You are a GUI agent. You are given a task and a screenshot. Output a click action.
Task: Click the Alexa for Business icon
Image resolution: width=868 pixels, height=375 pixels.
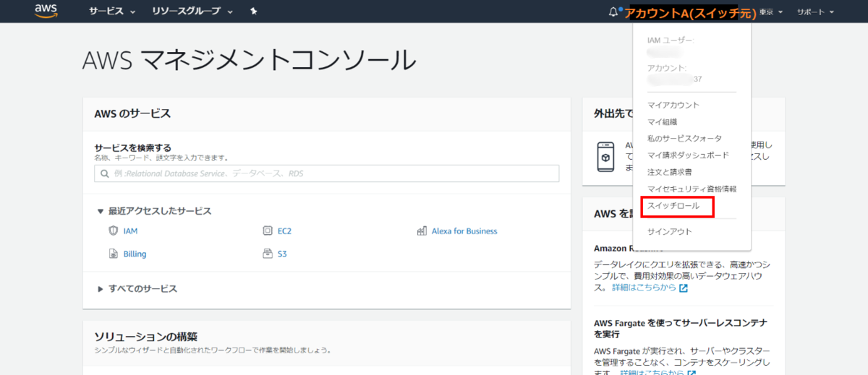[422, 231]
